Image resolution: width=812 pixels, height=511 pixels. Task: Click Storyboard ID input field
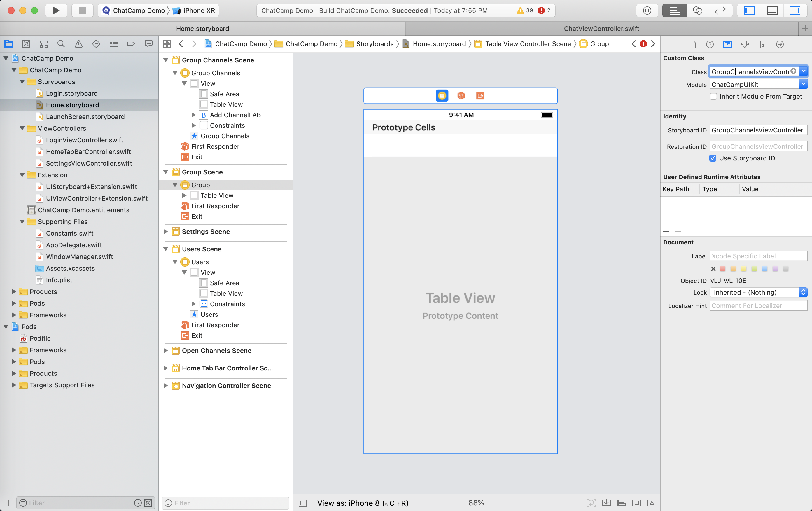click(x=758, y=130)
